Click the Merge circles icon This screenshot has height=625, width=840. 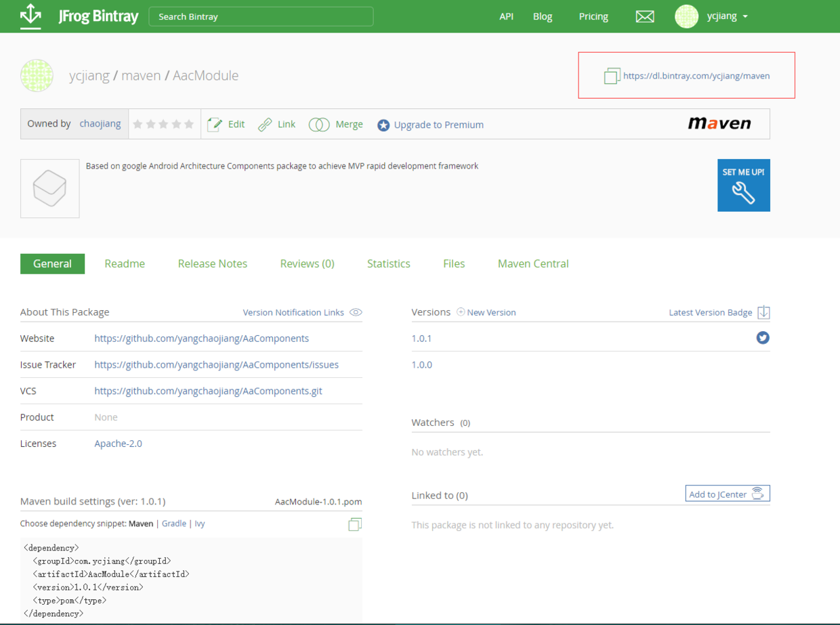pos(319,125)
